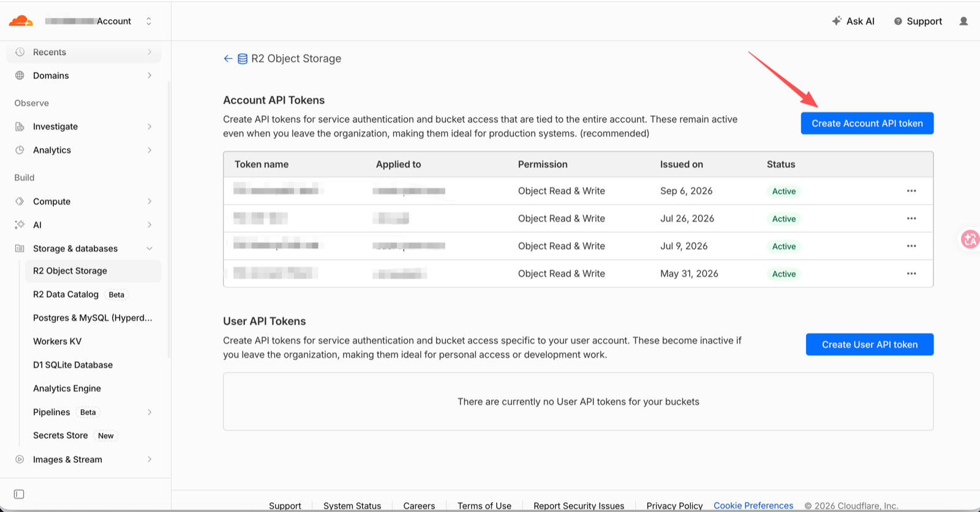This screenshot has height=512, width=980.
Task: Click the Analytics pie chart icon
Action: point(20,150)
